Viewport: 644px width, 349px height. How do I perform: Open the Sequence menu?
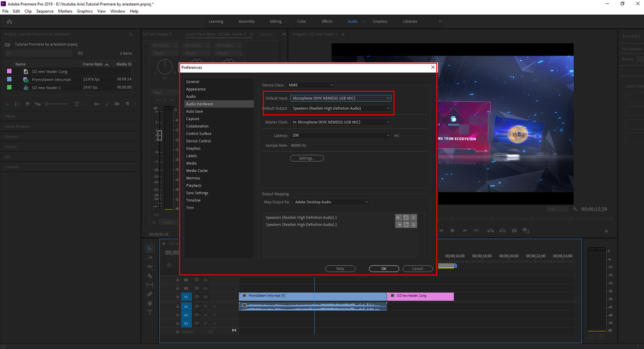click(x=45, y=11)
